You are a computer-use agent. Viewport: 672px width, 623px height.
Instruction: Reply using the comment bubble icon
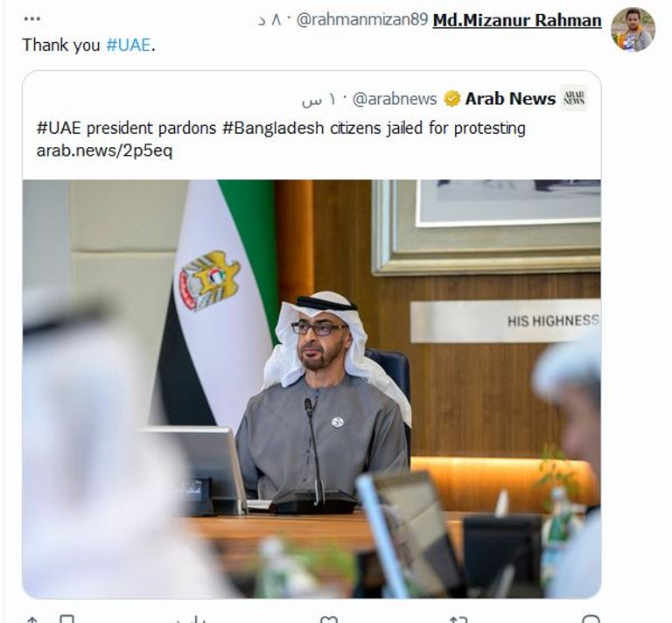(591, 619)
